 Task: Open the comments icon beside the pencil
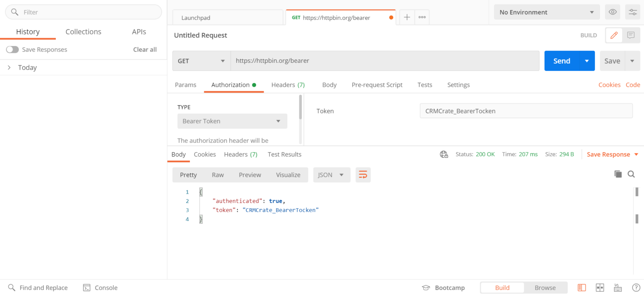click(x=631, y=35)
